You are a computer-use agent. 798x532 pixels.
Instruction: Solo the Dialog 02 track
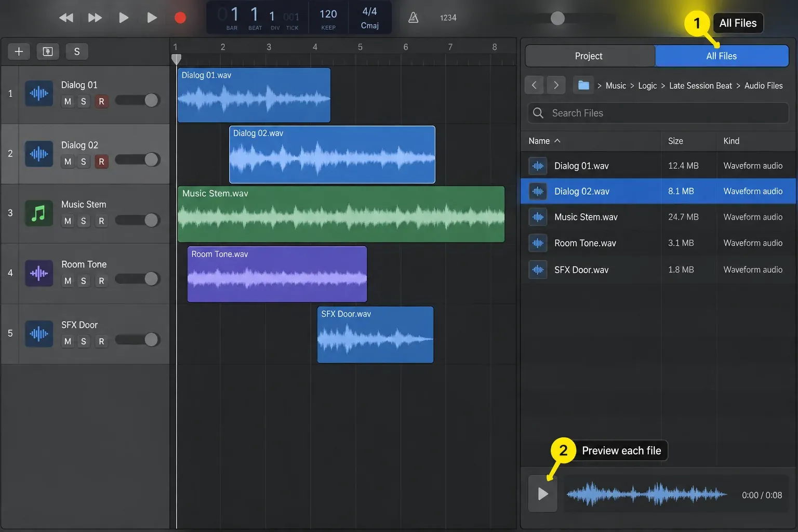click(83, 162)
